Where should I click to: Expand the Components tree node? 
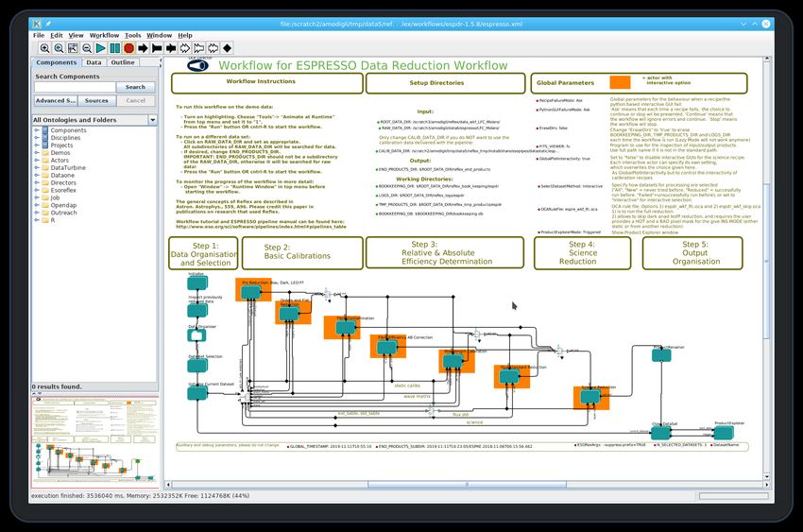pos(37,130)
